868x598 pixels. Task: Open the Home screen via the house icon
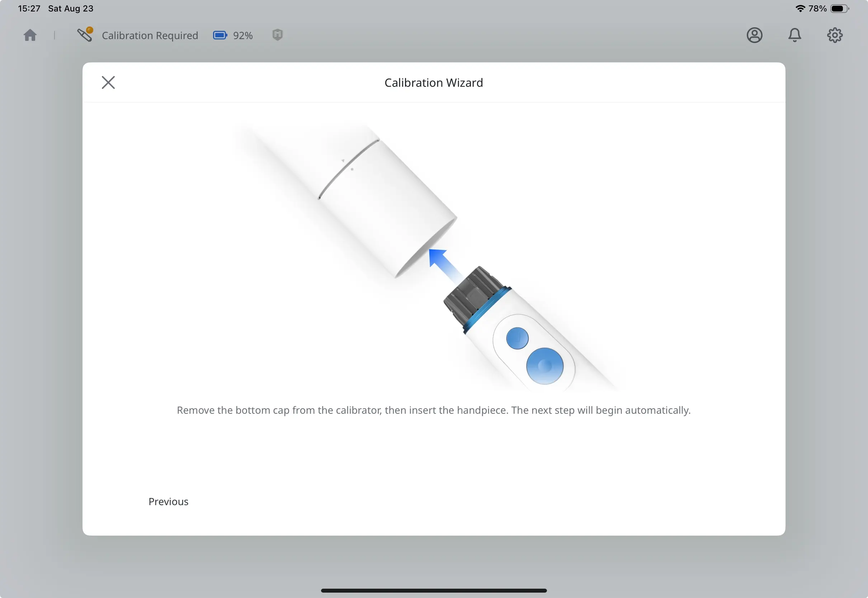tap(30, 35)
